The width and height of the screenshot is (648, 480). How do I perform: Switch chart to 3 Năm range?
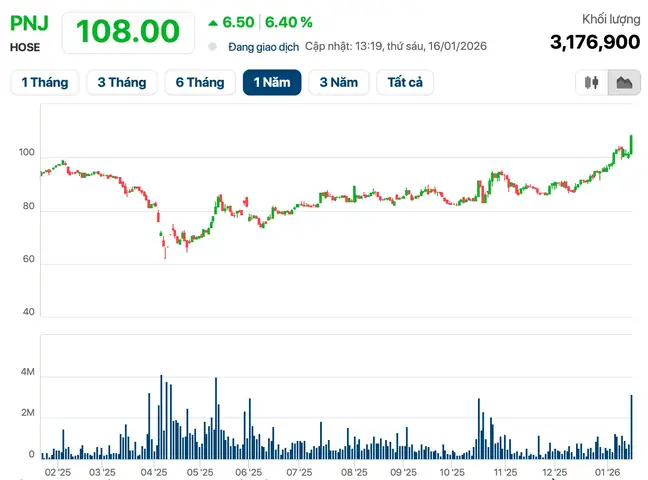pos(338,82)
